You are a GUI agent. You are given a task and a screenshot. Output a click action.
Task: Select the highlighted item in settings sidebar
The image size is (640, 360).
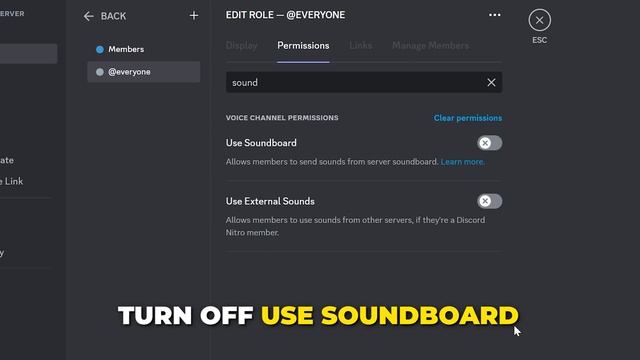point(29,54)
